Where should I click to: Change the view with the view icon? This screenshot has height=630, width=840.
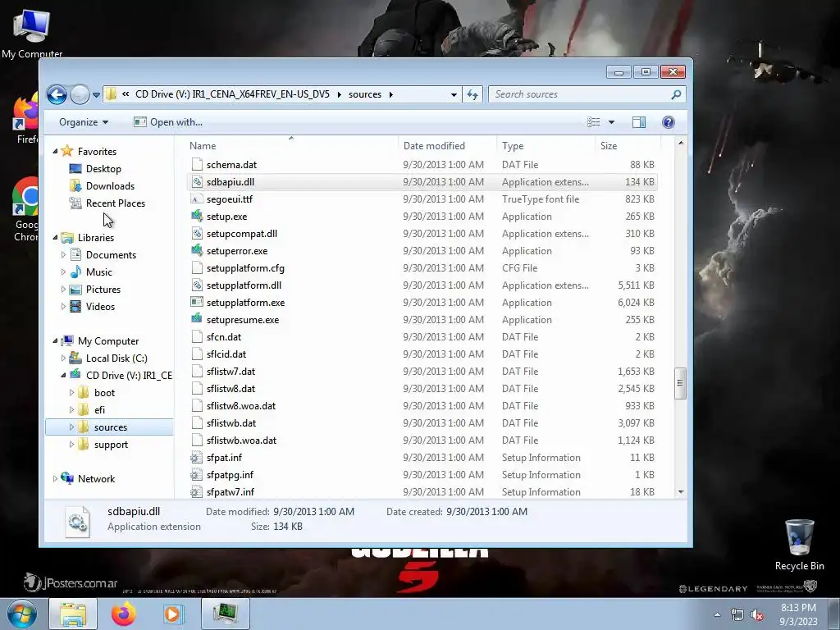pyautogui.click(x=594, y=122)
